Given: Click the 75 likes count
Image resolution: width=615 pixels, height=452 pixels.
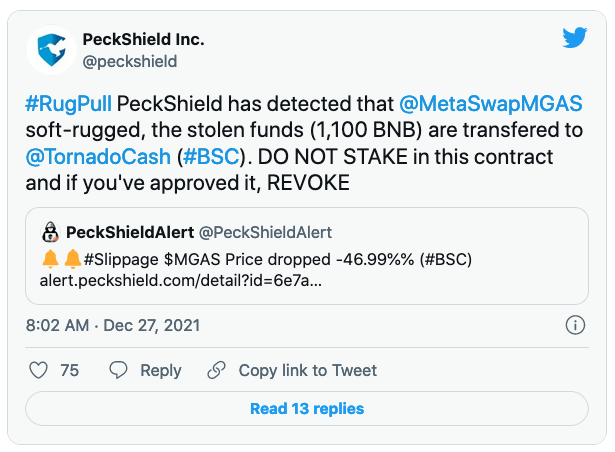Looking at the screenshot, I should point(69,370).
